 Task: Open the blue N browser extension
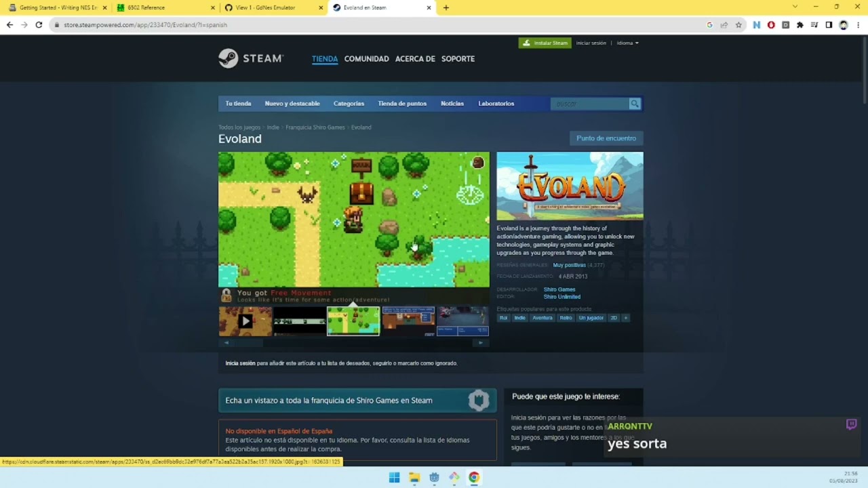[757, 25]
